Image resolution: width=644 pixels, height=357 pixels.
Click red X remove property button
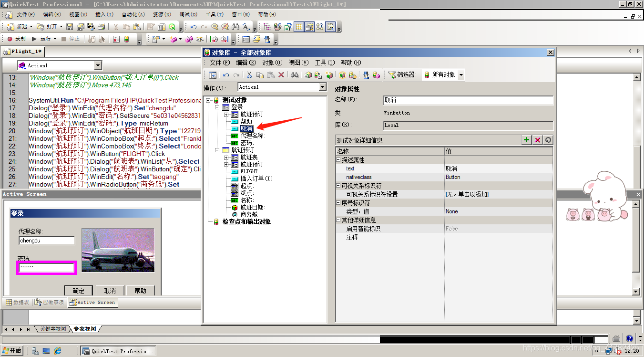538,140
